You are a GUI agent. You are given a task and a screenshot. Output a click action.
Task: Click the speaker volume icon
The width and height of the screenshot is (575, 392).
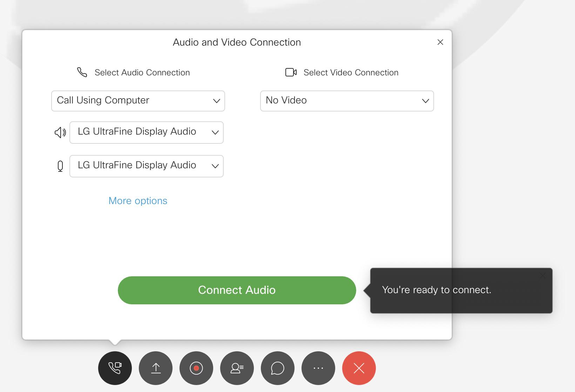click(x=60, y=132)
